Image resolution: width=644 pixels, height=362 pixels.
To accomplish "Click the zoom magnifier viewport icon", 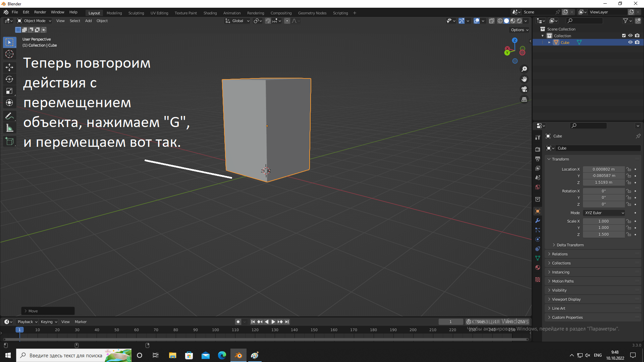I will coord(524,69).
